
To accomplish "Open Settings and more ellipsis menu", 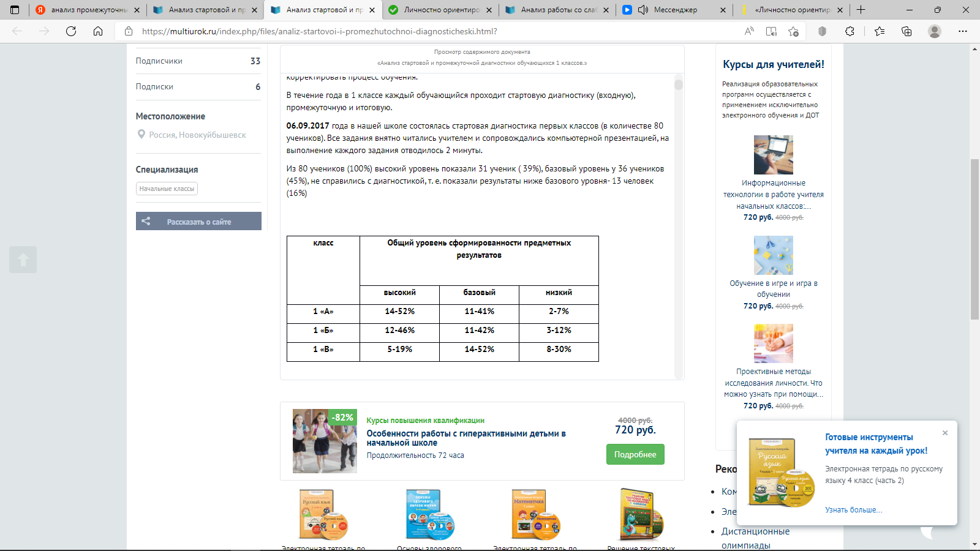I will (x=963, y=31).
